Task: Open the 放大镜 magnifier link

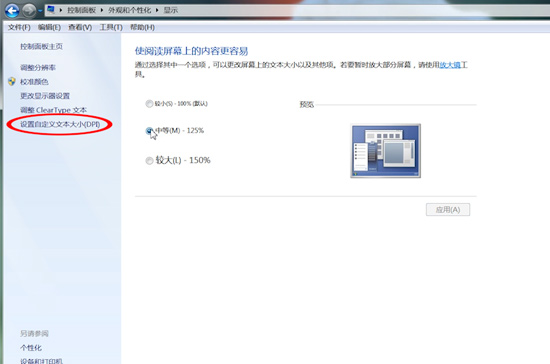Action: [450, 65]
